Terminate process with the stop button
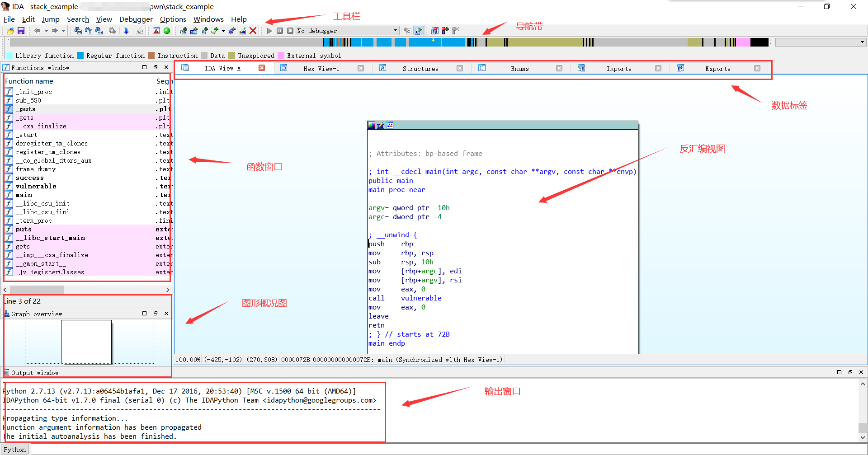Viewport: 868px width, 455px height. (290, 31)
